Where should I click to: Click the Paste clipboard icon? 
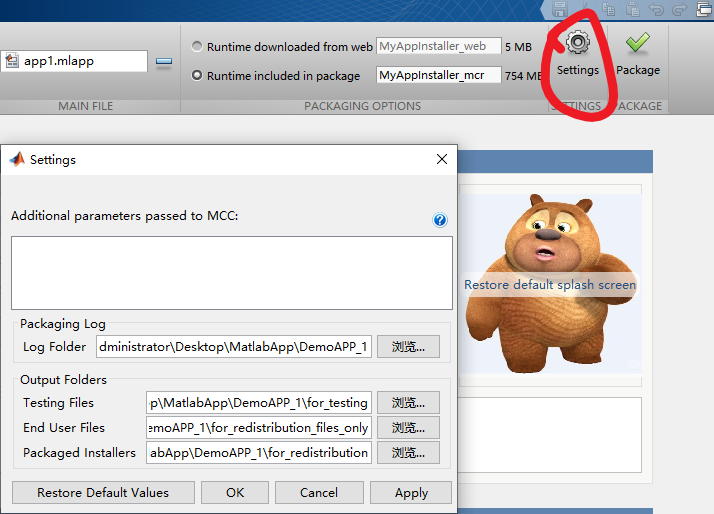(632, 9)
